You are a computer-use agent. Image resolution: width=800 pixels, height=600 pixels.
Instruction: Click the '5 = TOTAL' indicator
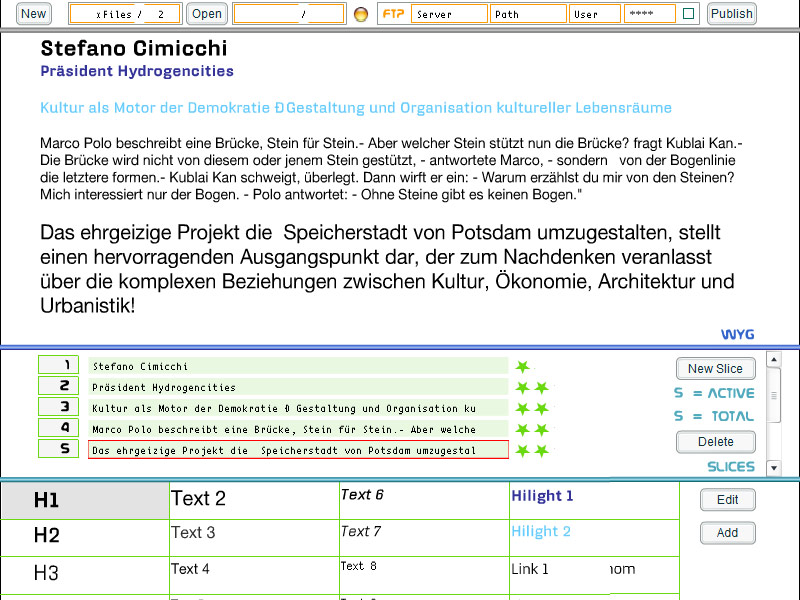714,416
